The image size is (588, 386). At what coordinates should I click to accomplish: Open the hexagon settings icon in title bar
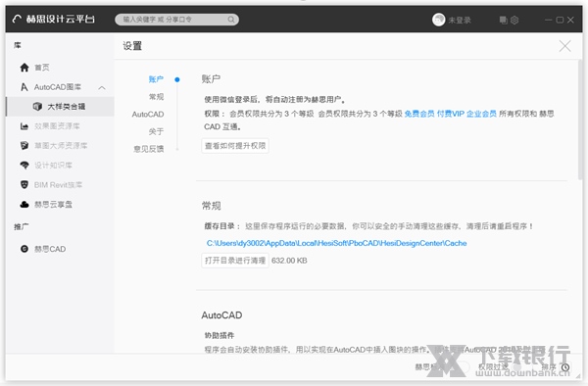pos(514,20)
